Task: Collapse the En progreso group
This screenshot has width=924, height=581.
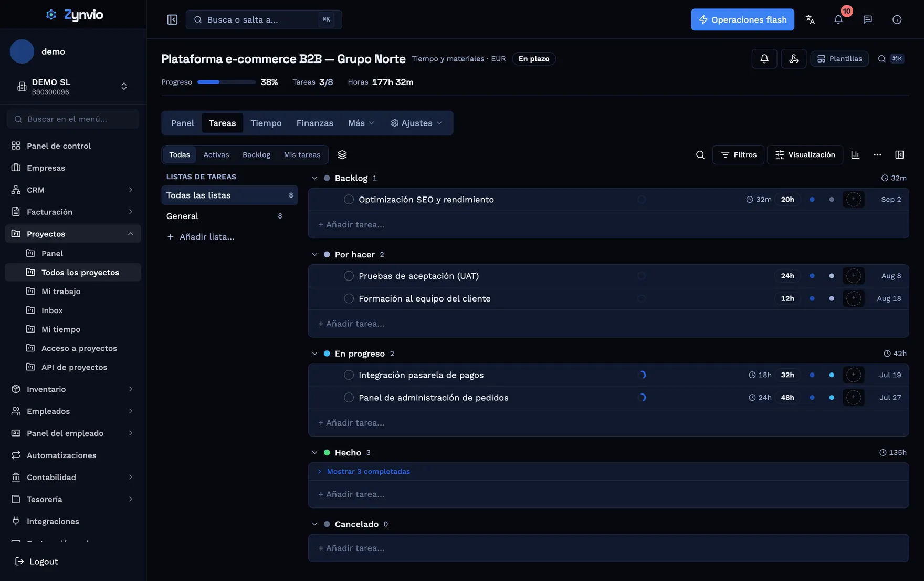Action: tap(314, 354)
